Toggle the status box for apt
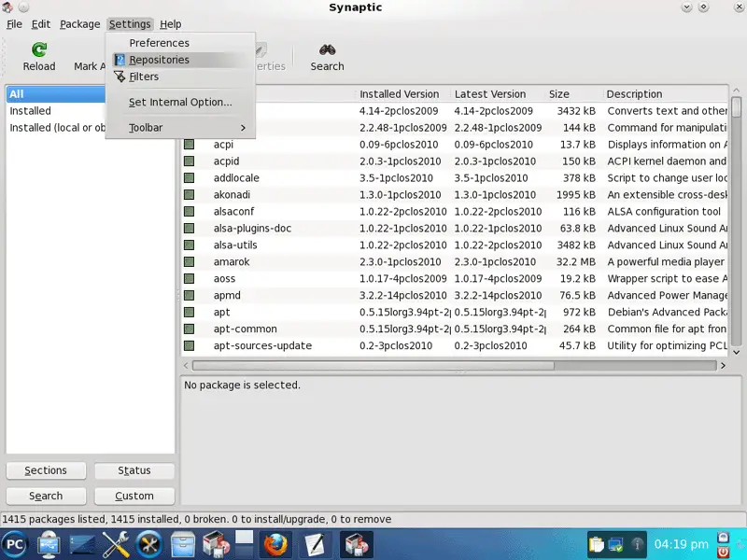Viewport: 747px width, 560px height. [190, 313]
